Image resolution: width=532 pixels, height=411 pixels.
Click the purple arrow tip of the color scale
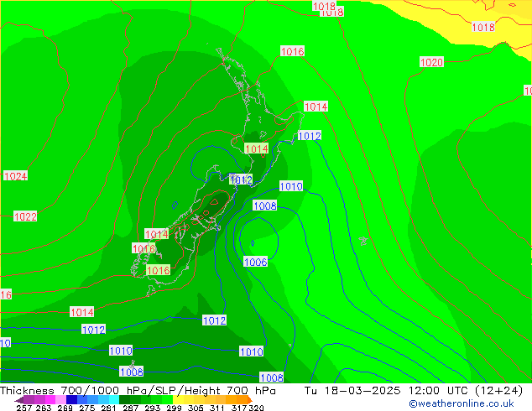tap(19, 400)
